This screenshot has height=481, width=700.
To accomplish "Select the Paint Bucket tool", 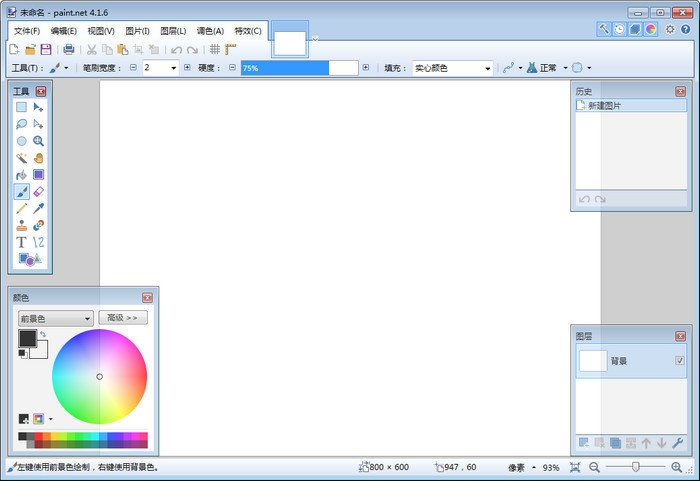I will (x=21, y=175).
